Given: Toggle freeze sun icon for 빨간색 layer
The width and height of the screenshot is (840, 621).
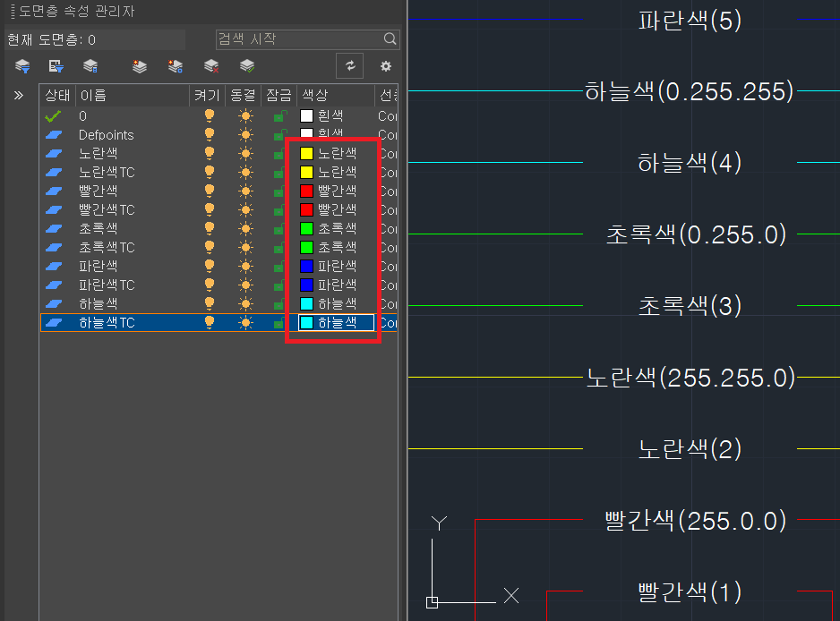Looking at the screenshot, I should 246,191.
